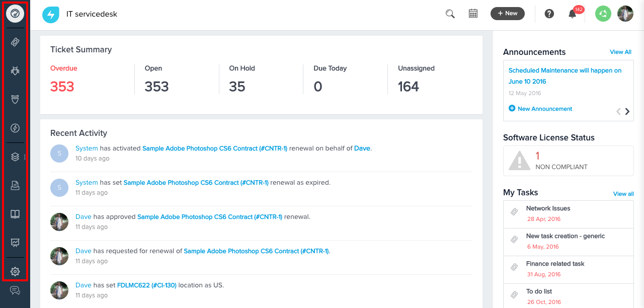644x308 pixels.
Task: Click the New button in header
Action: 507,14
